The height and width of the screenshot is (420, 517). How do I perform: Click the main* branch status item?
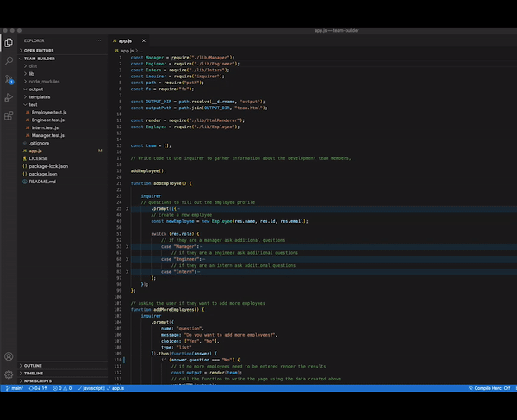pos(15,388)
